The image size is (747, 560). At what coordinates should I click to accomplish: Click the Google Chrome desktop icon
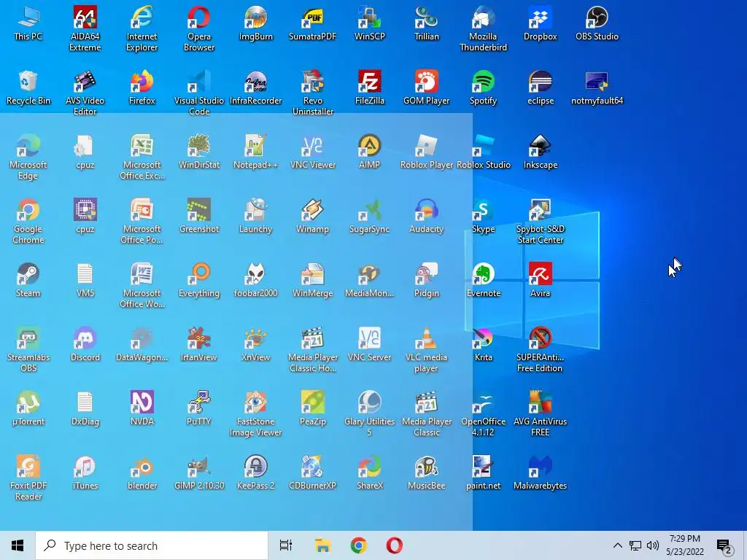(28, 222)
